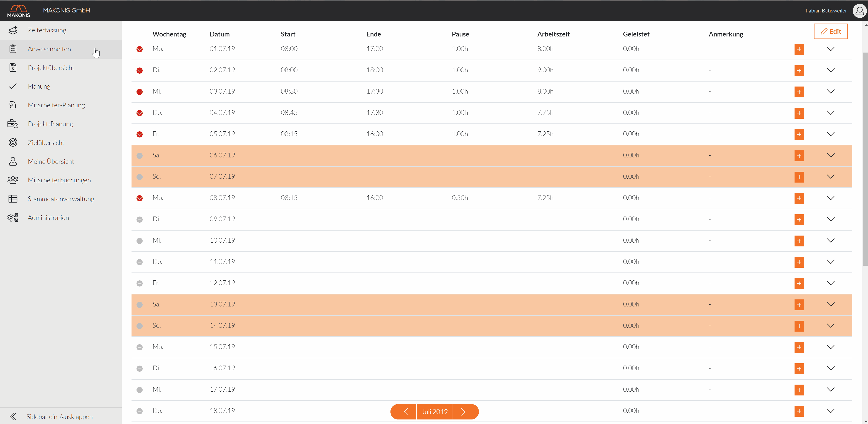Image resolution: width=868 pixels, height=424 pixels.
Task: Add entry for 05.07.19 via plus icon
Action: click(x=799, y=134)
